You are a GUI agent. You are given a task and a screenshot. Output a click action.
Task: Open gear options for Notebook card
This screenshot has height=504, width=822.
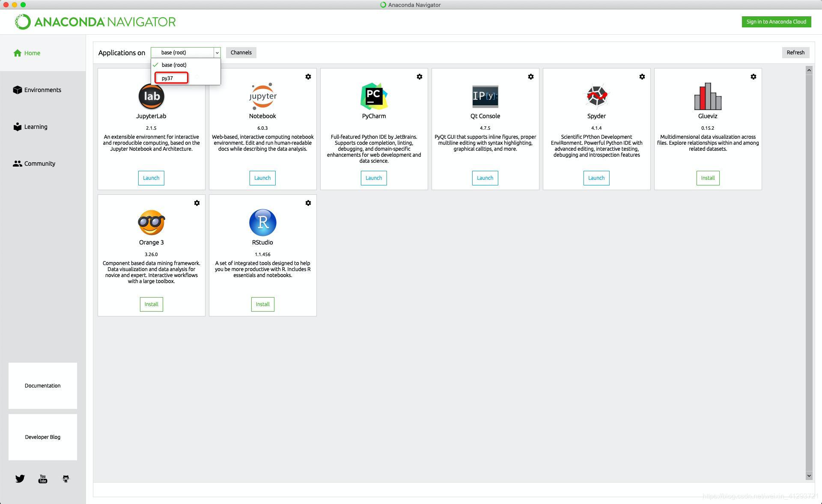coord(308,77)
